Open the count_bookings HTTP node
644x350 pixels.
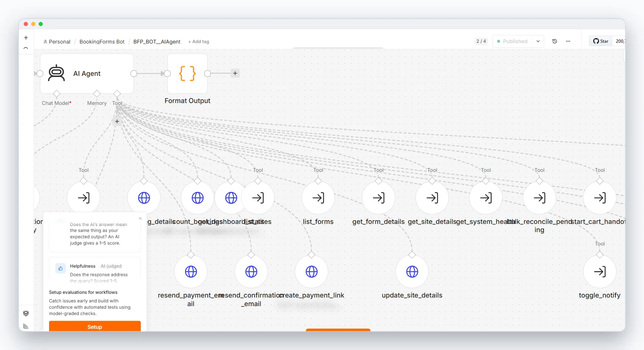[197, 198]
